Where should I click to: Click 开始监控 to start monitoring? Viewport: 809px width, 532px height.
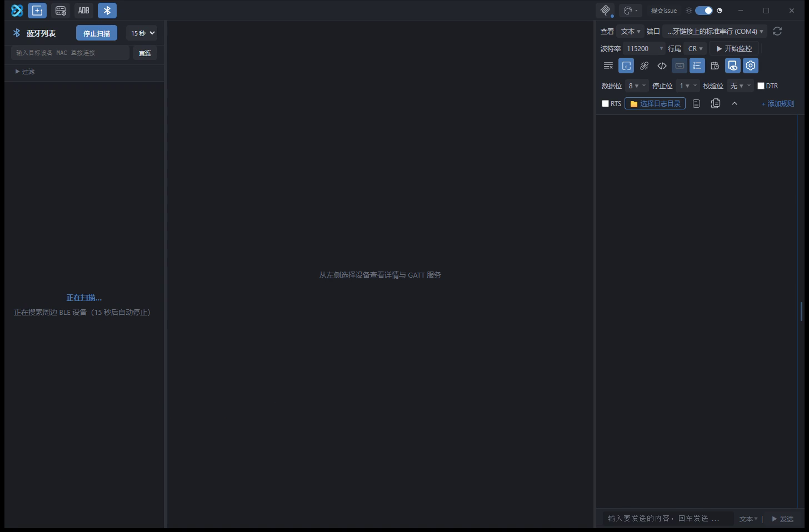(x=734, y=49)
